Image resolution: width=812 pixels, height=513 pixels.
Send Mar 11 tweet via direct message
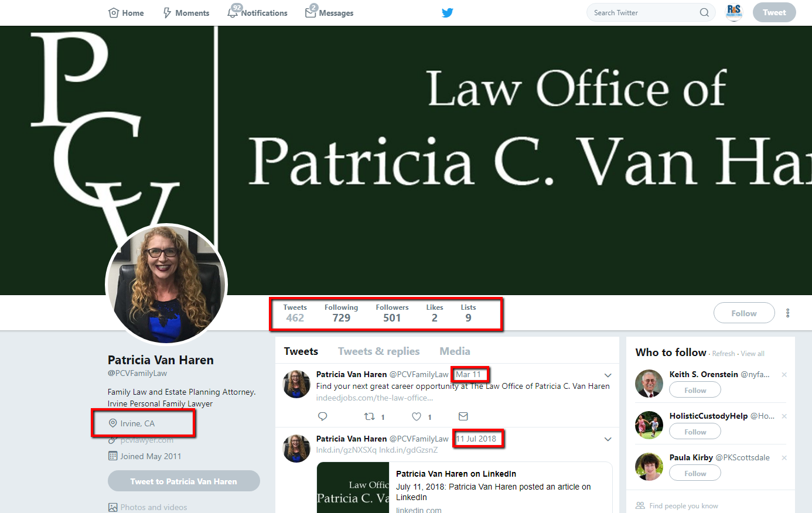463,416
